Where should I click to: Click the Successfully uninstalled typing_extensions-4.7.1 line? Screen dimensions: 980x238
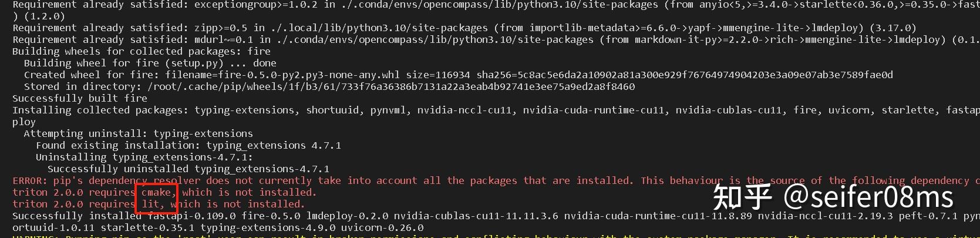(188, 169)
